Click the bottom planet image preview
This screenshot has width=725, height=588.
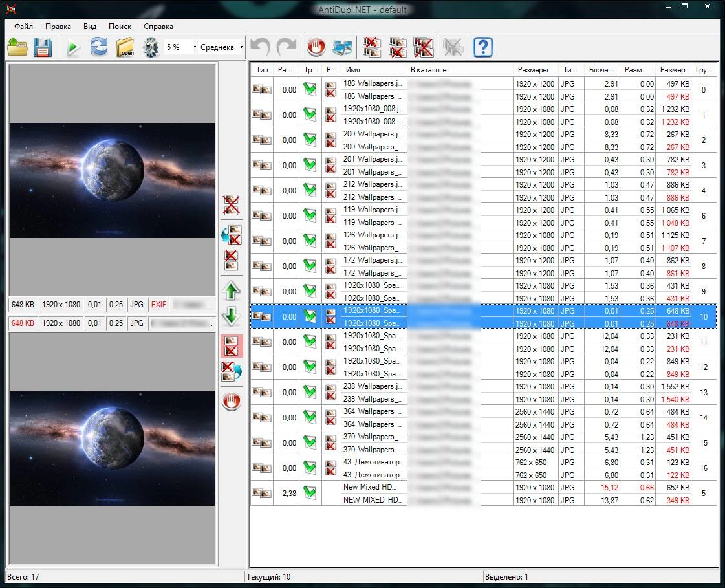point(113,448)
